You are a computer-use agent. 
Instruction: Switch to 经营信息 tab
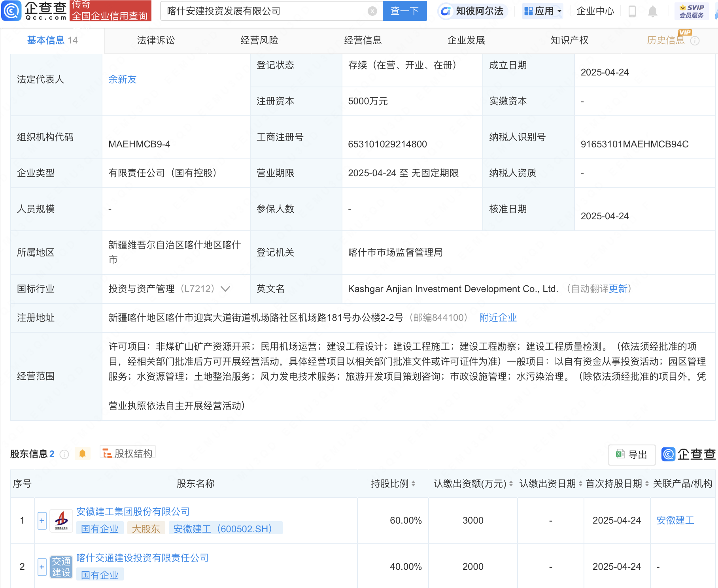[363, 40]
